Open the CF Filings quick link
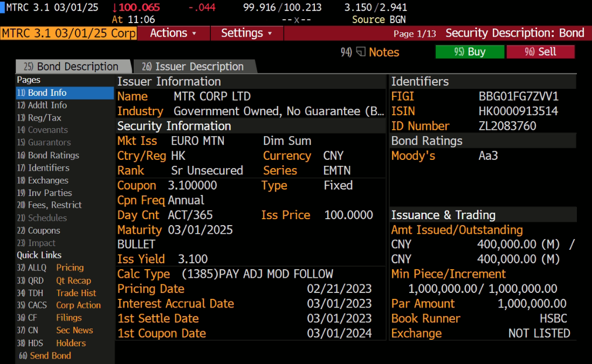 pyautogui.click(x=49, y=318)
